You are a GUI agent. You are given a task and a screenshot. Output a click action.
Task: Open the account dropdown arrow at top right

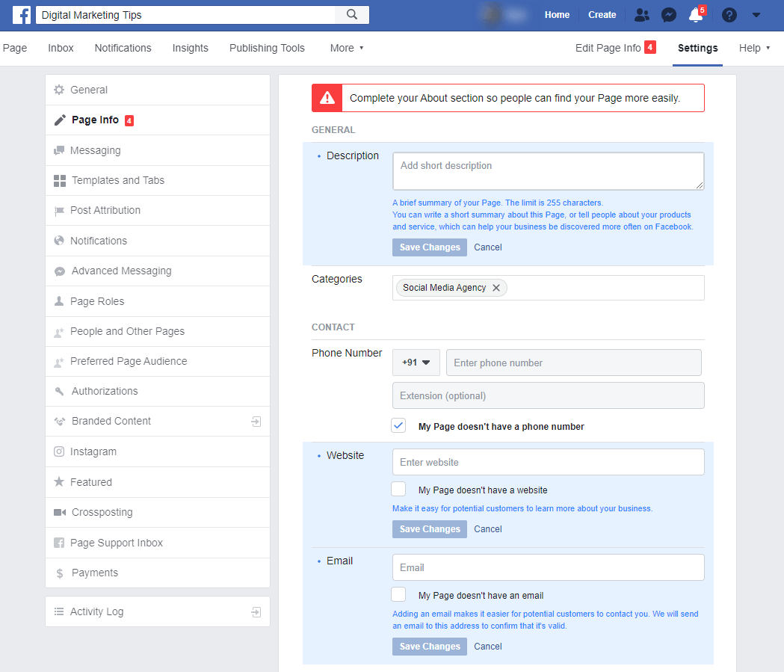(x=756, y=14)
